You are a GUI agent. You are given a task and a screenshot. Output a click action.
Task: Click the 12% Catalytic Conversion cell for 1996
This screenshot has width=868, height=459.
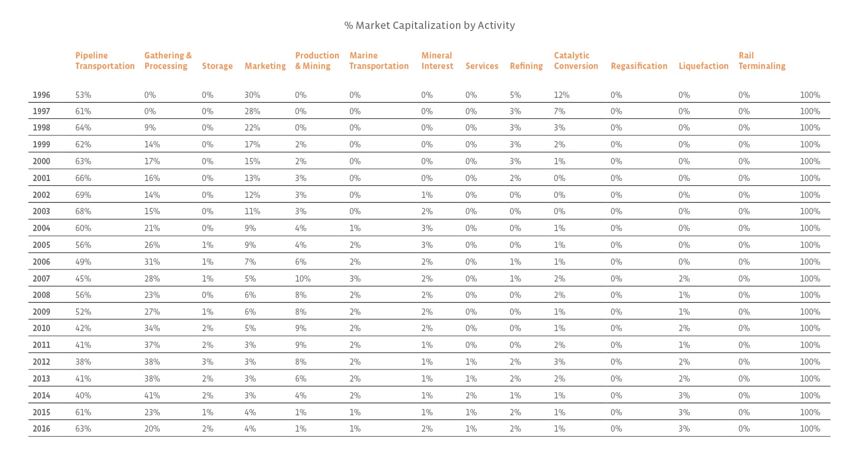coord(561,95)
